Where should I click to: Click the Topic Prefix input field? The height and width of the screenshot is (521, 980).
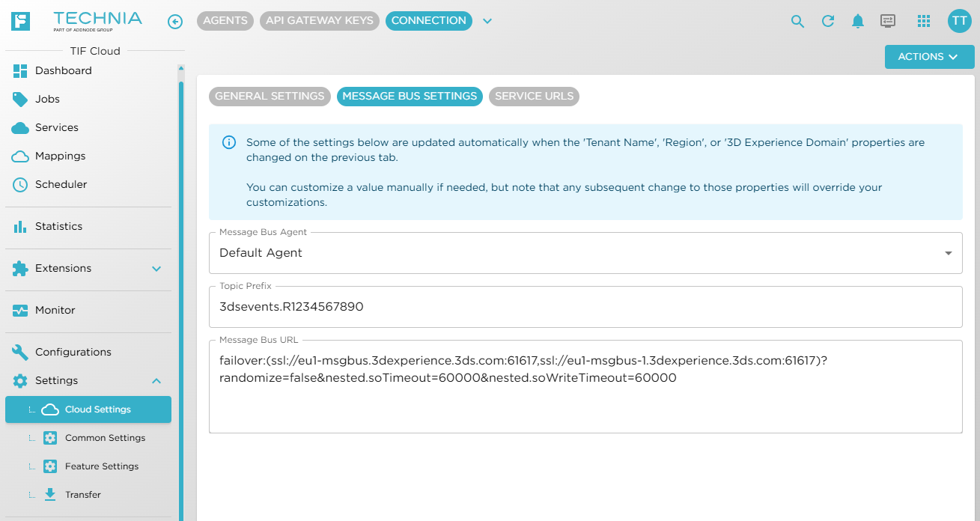(x=585, y=307)
